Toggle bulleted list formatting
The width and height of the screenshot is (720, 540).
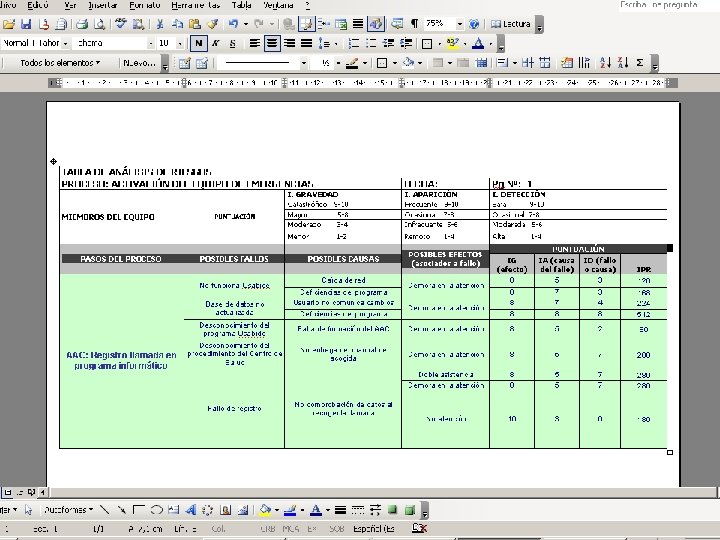[x=371, y=44]
